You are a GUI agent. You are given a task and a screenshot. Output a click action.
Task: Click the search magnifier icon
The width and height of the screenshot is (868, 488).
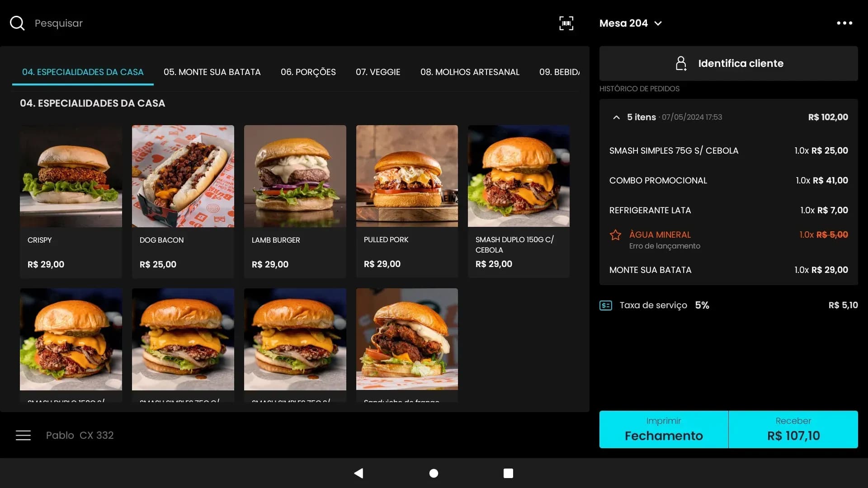point(17,23)
